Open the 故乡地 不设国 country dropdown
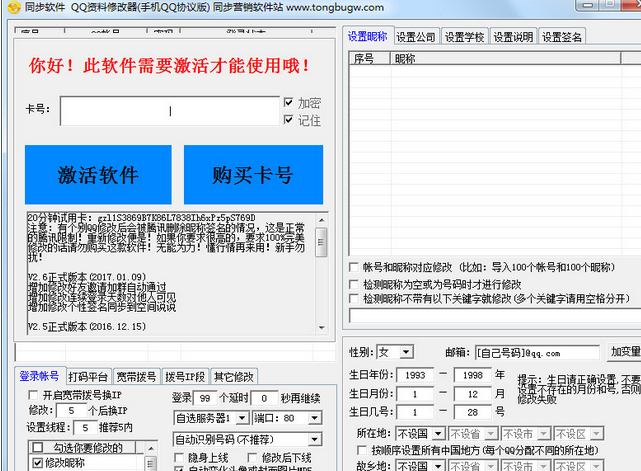The width and height of the screenshot is (641, 471). click(x=438, y=466)
